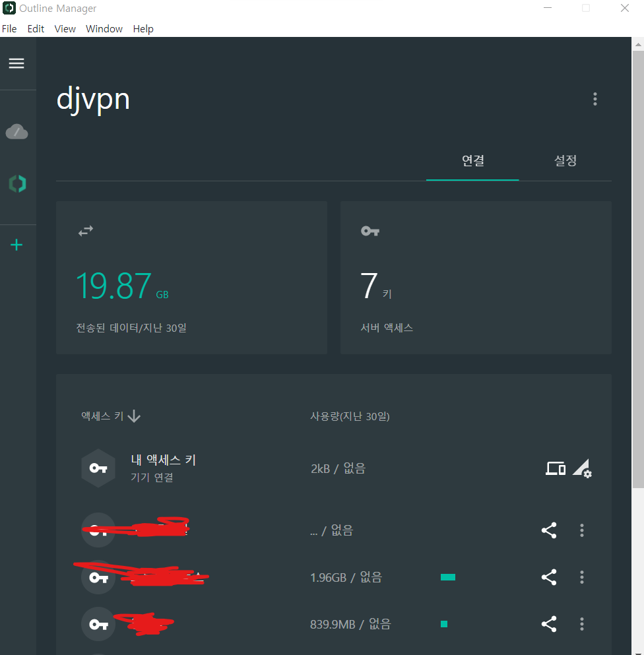
Task: Share the key using 1.96GB
Action: (x=549, y=577)
